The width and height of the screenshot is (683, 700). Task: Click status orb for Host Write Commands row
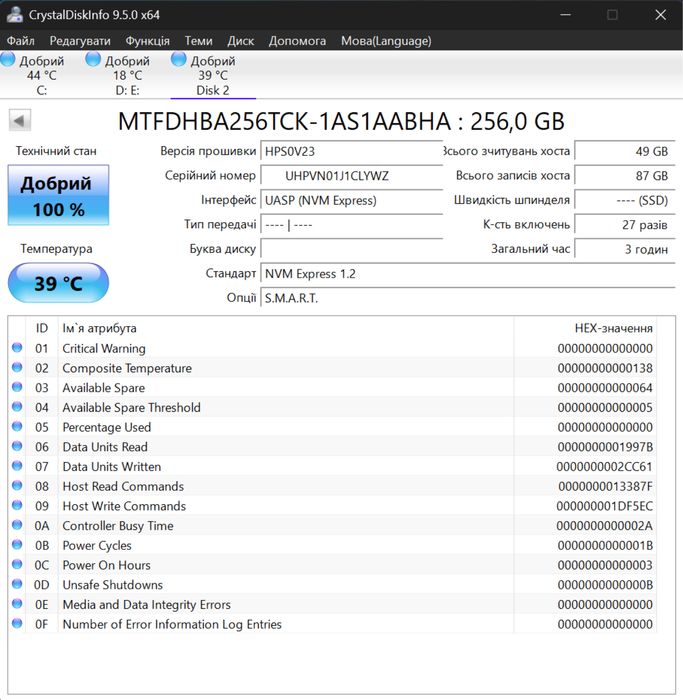[17, 505]
